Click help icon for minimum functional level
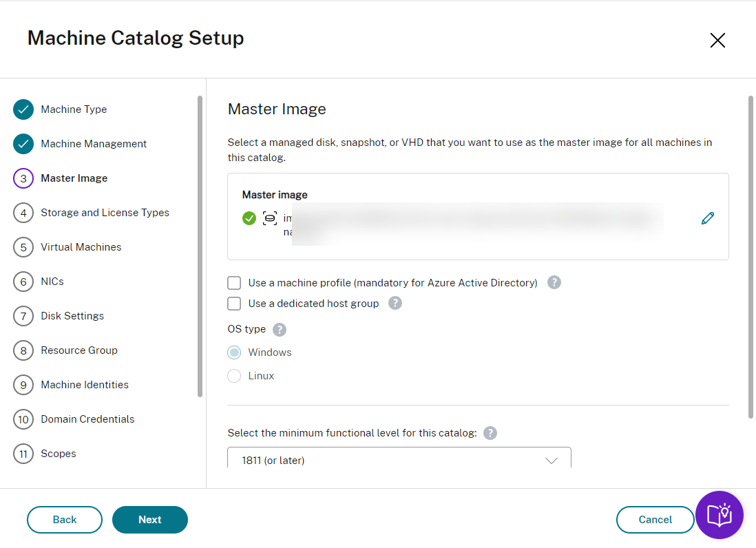The image size is (756, 548). pyautogui.click(x=490, y=432)
